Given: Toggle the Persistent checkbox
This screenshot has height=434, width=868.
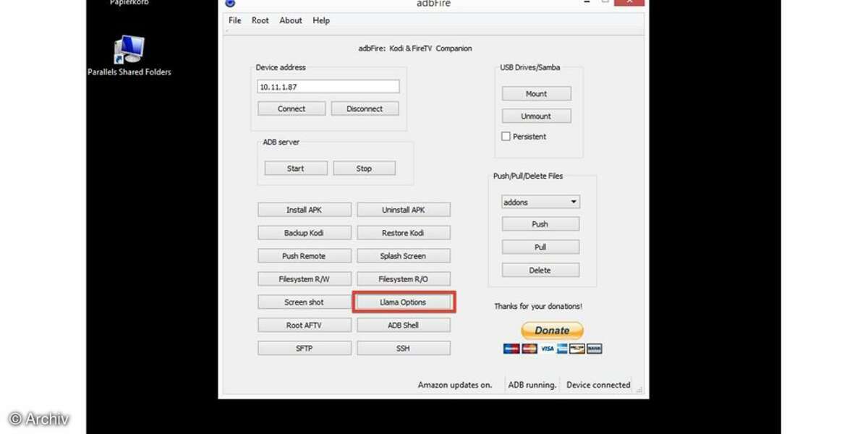Looking at the screenshot, I should coord(506,136).
